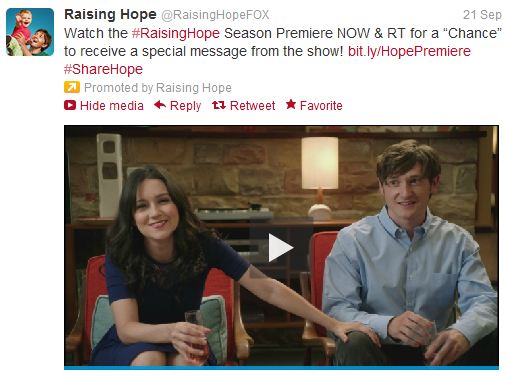Screen dimensions: 507x376
Task: Collapse video via Hide media text
Action: coord(112,106)
